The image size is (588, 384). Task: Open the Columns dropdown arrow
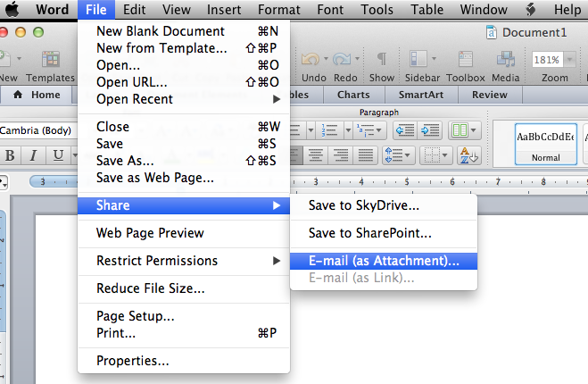(x=474, y=130)
